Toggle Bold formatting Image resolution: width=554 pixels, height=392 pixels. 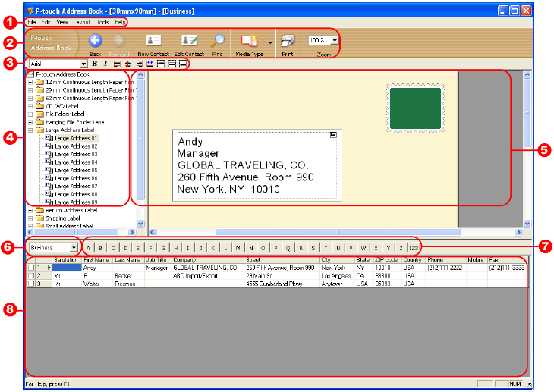coord(95,64)
